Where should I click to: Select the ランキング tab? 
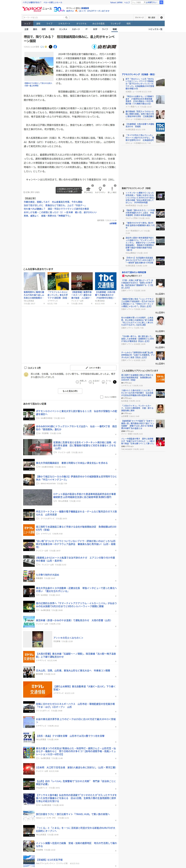coord(115,24)
